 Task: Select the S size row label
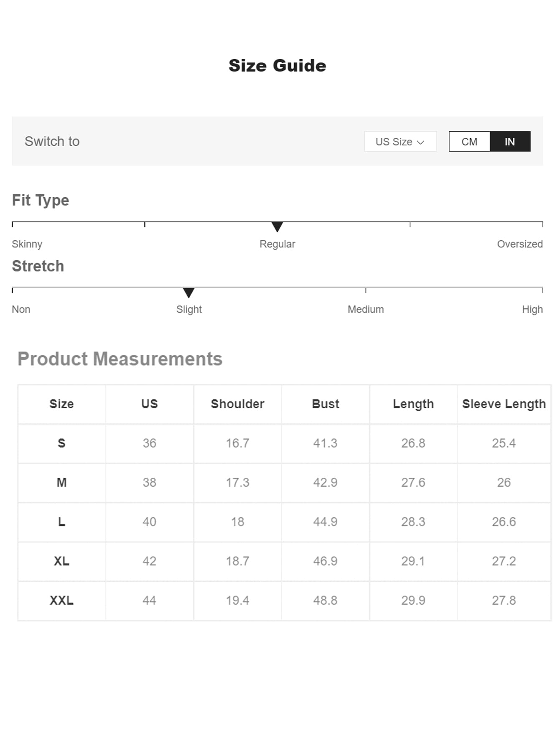click(x=62, y=443)
